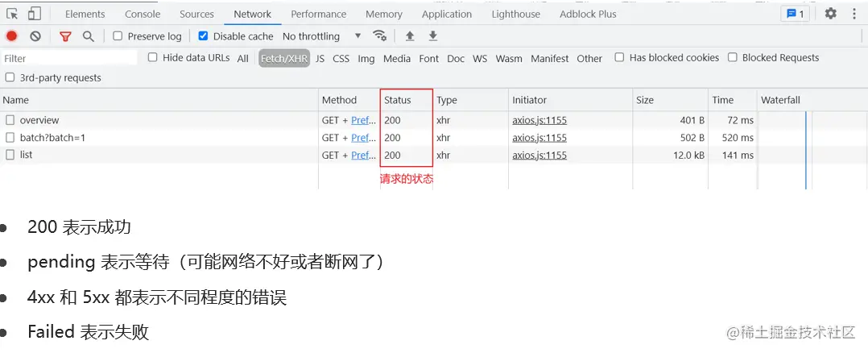The image size is (868, 353).
Task: Sort by the Name column header
Action: tap(159, 100)
